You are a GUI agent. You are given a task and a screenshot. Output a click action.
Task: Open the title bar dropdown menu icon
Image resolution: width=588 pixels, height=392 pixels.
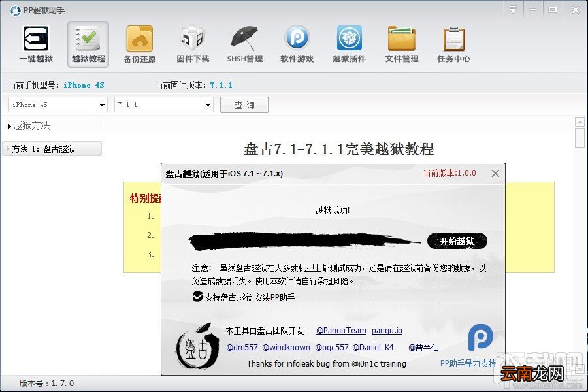[x=513, y=10]
